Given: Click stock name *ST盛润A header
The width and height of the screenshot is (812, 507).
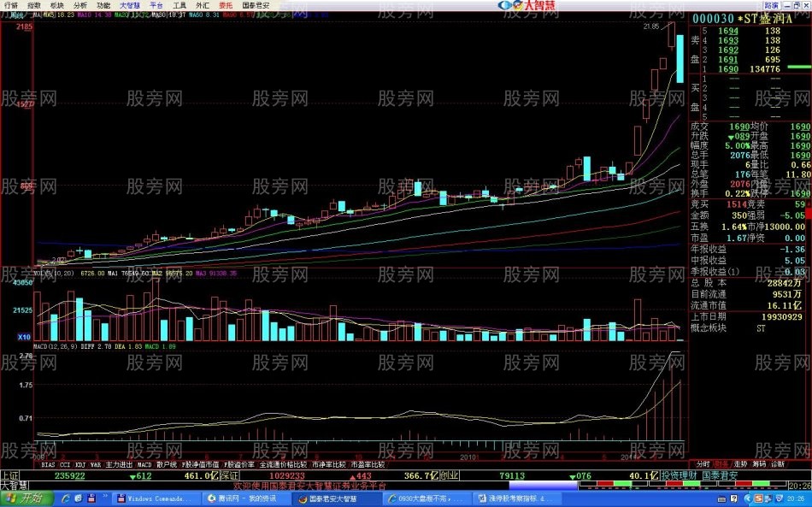Looking at the screenshot, I should 765,19.
